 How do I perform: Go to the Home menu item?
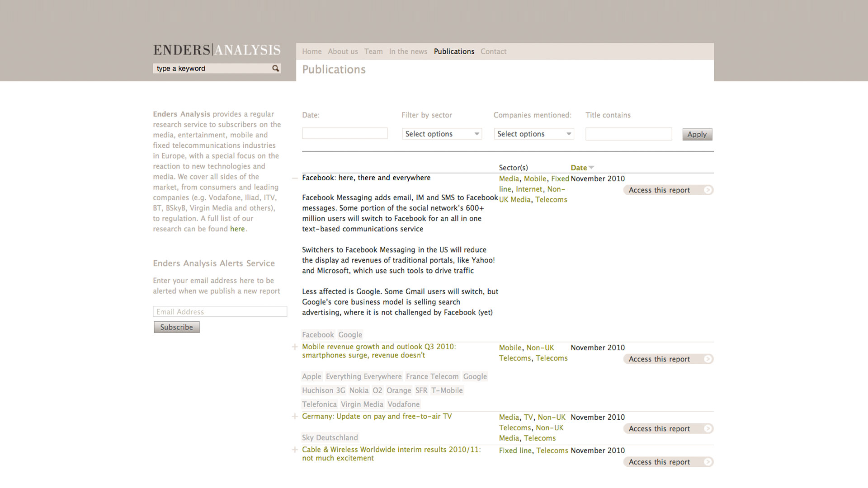[x=312, y=52]
